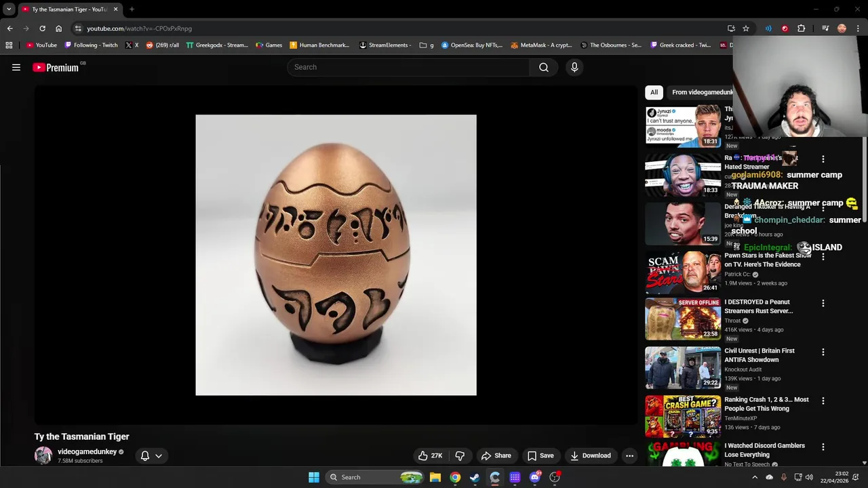This screenshot has width=868, height=488.
Task: Open the 18:31 Jynxzi video thumbnail
Action: pyautogui.click(x=683, y=126)
